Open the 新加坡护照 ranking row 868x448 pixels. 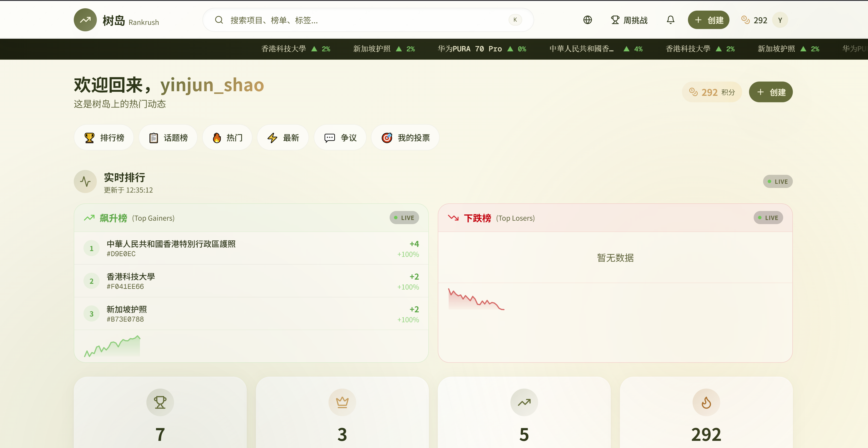coord(251,314)
